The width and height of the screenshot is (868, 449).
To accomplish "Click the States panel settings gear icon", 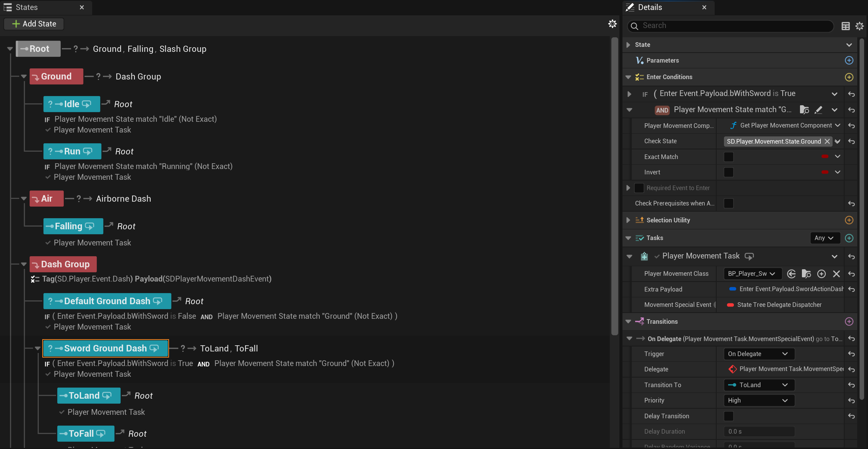I will [612, 24].
